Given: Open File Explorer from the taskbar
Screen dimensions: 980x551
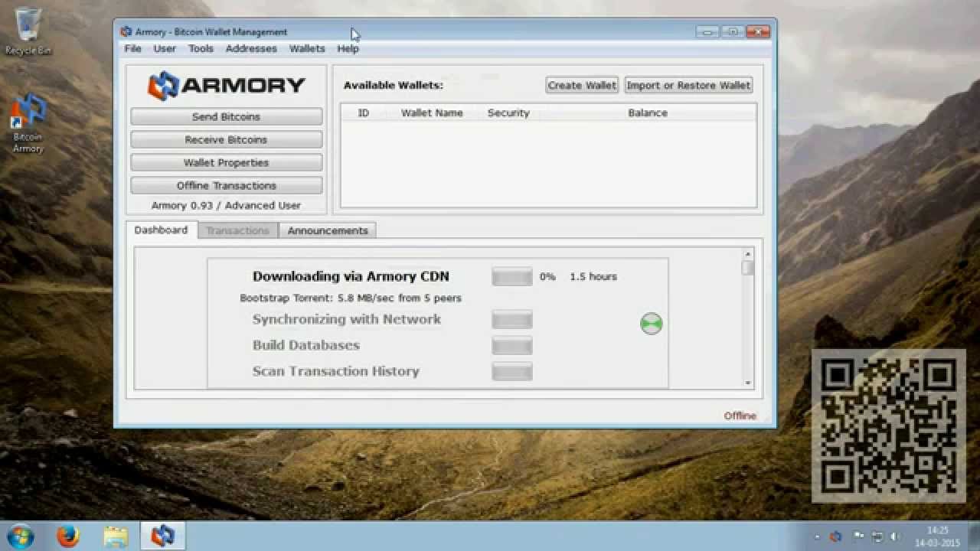Looking at the screenshot, I should [116, 536].
